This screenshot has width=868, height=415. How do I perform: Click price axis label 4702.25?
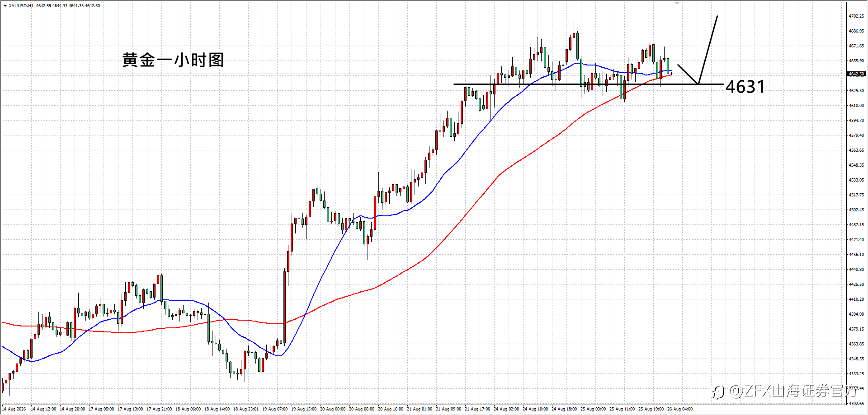(x=856, y=16)
